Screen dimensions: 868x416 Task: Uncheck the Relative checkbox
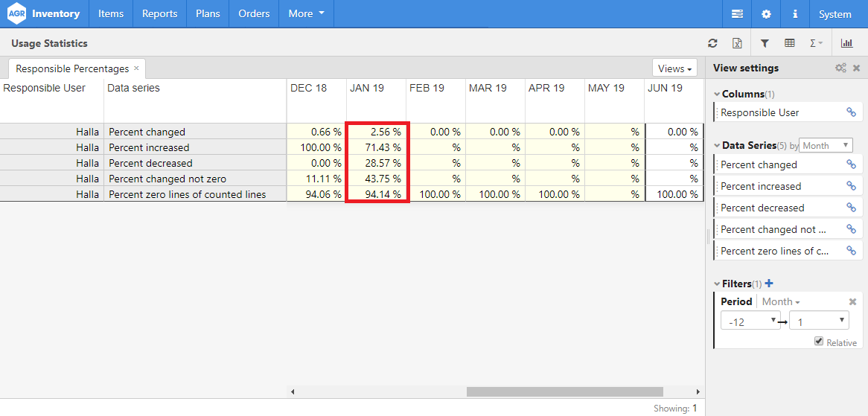(819, 341)
